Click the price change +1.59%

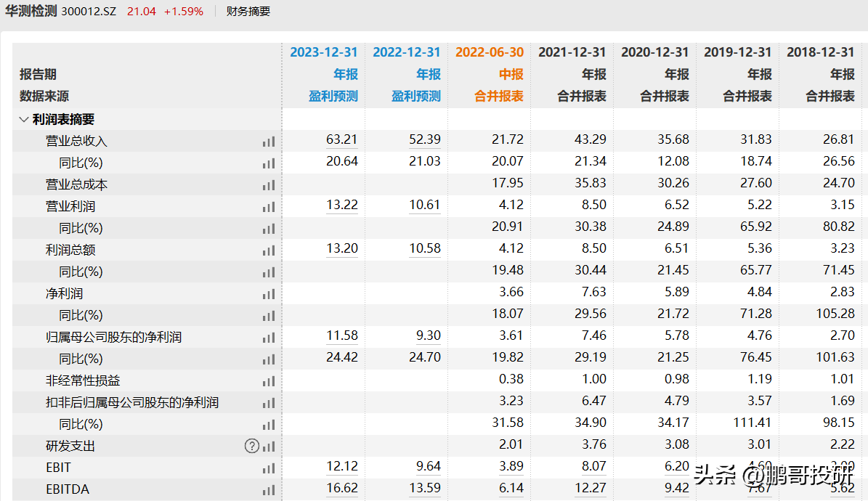pos(183,12)
